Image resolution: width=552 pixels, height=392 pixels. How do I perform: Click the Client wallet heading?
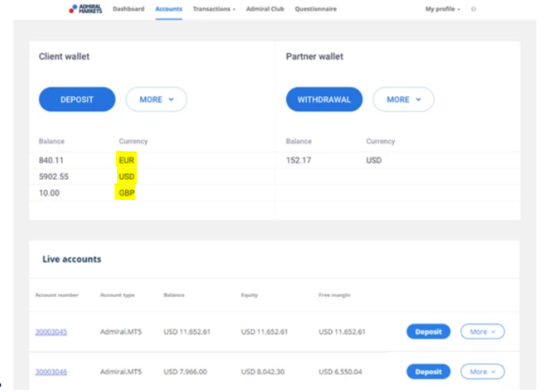[64, 57]
